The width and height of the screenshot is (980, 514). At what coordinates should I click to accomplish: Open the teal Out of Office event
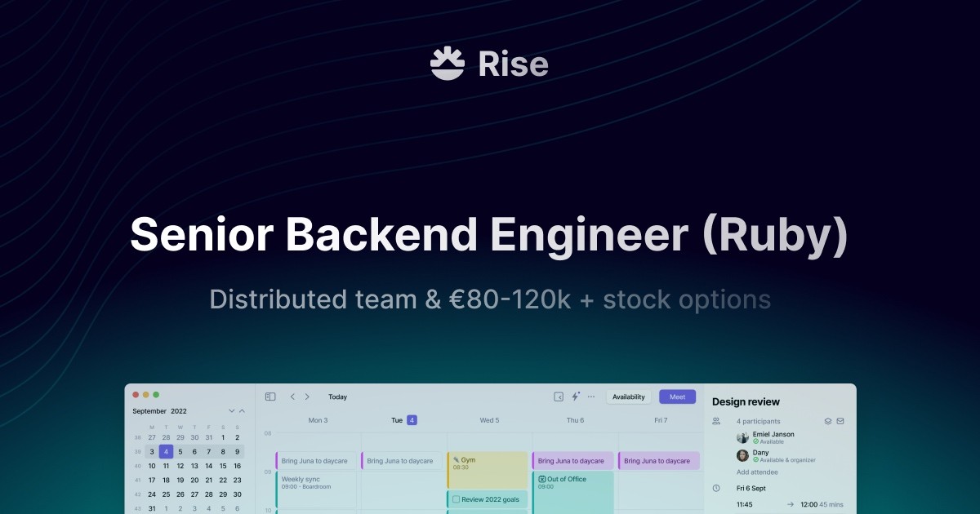coord(573,492)
